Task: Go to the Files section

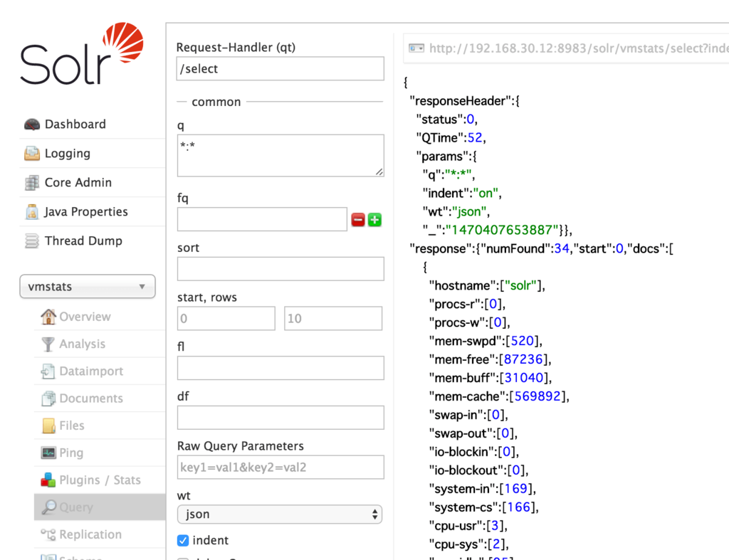Action: point(72,426)
